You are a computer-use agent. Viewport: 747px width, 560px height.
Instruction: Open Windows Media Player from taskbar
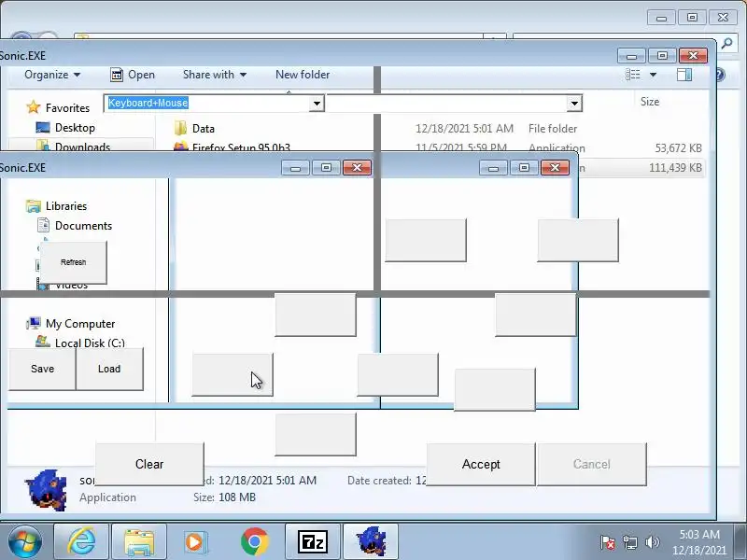pos(194,542)
